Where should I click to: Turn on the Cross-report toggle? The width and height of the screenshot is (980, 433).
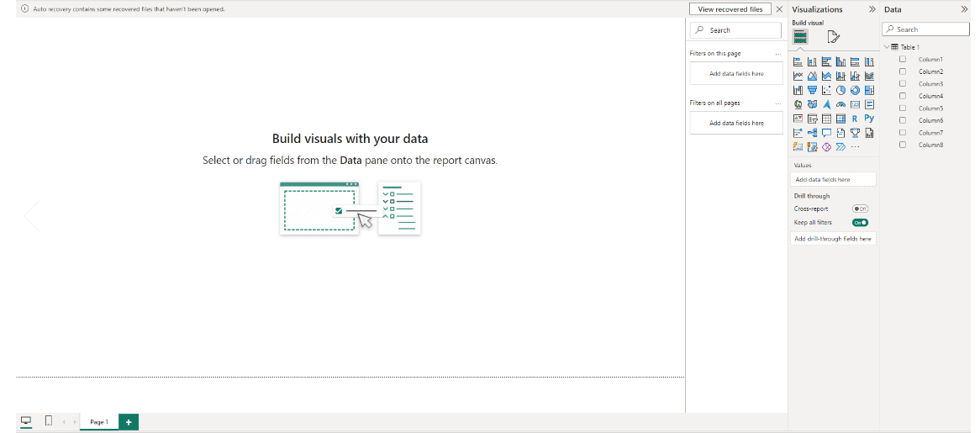tap(861, 209)
